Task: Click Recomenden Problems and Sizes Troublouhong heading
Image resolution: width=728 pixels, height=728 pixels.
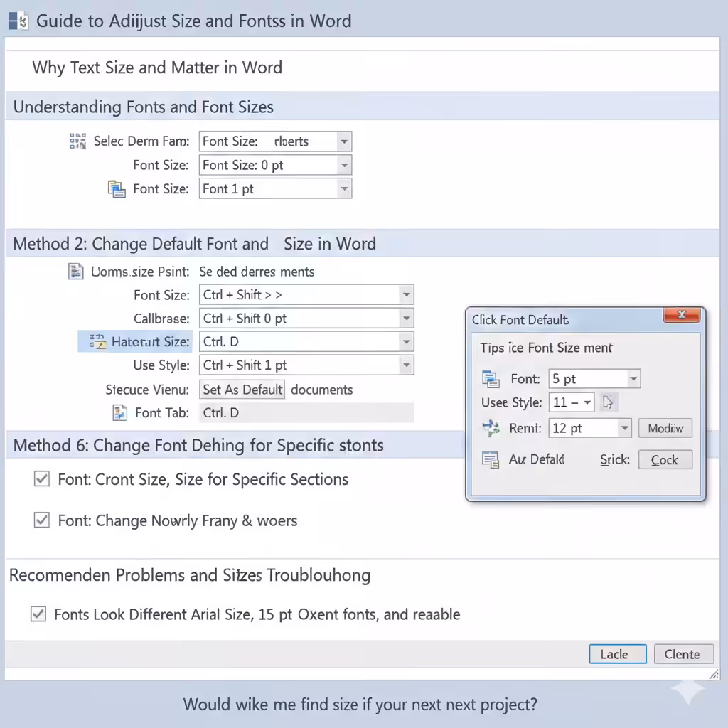Action: (190, 574)
